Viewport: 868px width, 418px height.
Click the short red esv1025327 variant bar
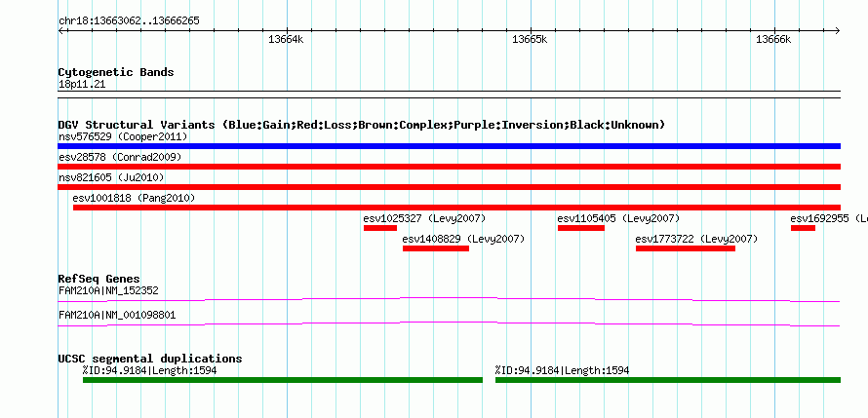coord(380,228)
